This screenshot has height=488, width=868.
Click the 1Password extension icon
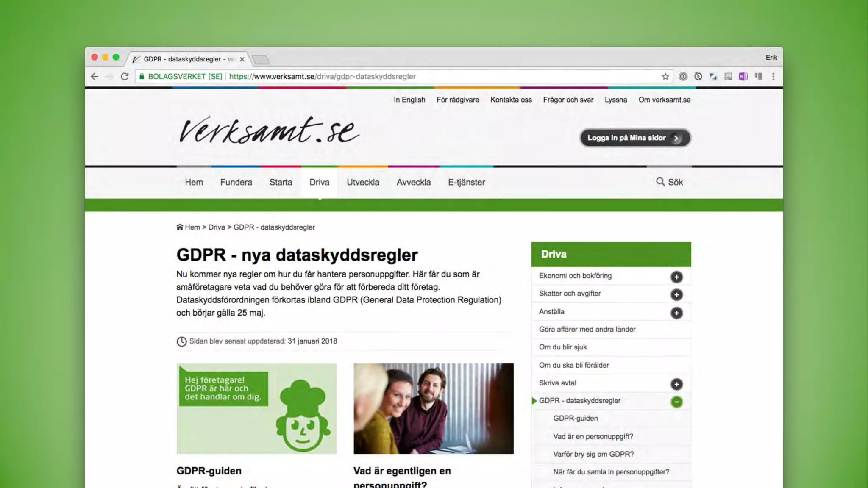coord(683,77)
